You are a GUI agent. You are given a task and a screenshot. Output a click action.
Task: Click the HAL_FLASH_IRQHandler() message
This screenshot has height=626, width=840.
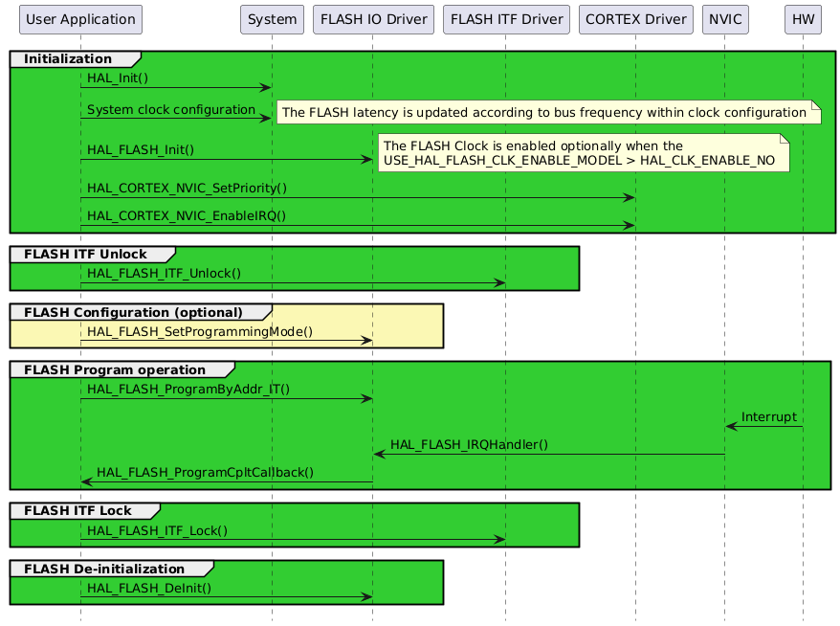[x=469, y=444]
